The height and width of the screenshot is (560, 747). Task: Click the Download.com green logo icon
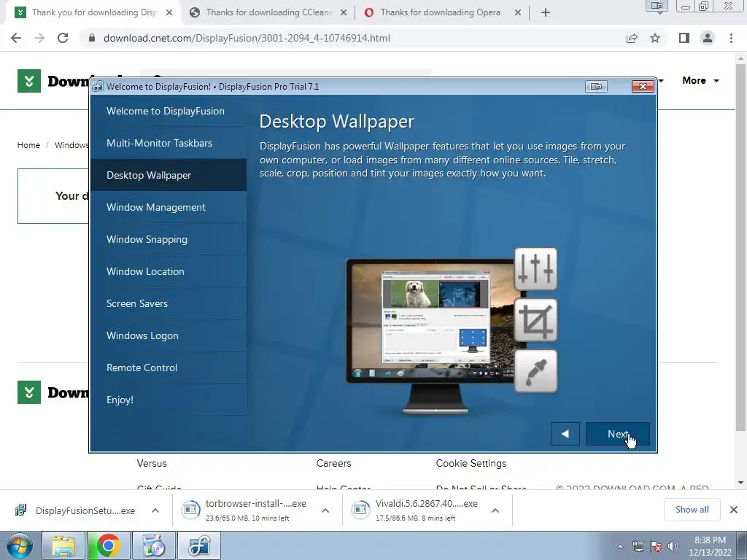(29, 81)
